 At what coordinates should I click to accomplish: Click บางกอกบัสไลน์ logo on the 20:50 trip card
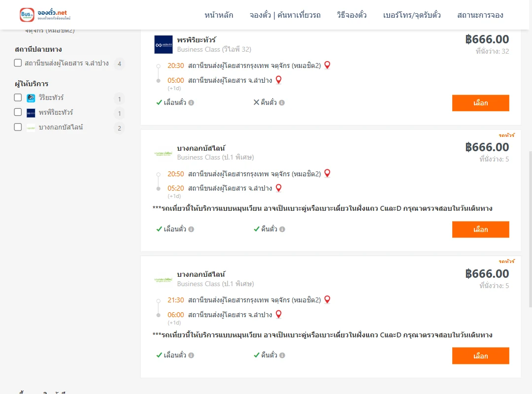pyautogui.click(x=164, y=153)
